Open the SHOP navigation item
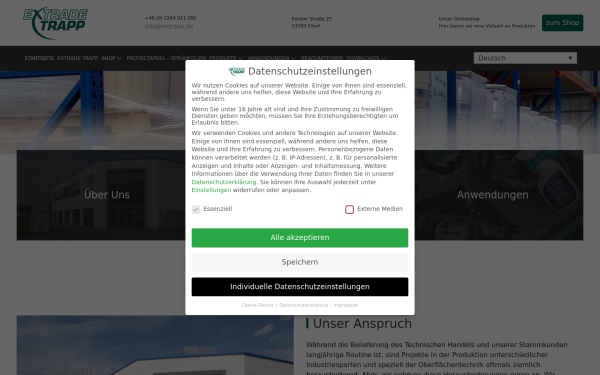Image resolution: width=600 pixels, height=375 pixels. (108, 58)
